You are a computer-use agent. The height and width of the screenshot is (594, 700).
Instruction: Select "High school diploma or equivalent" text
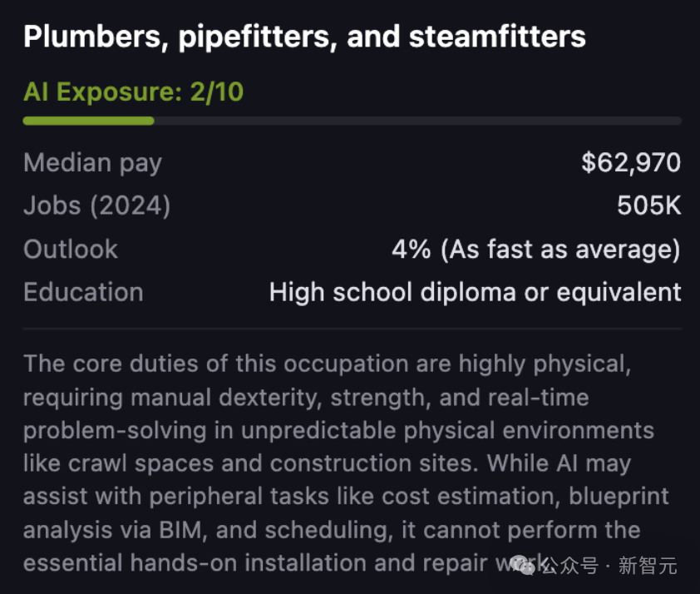tap(475, 293)
